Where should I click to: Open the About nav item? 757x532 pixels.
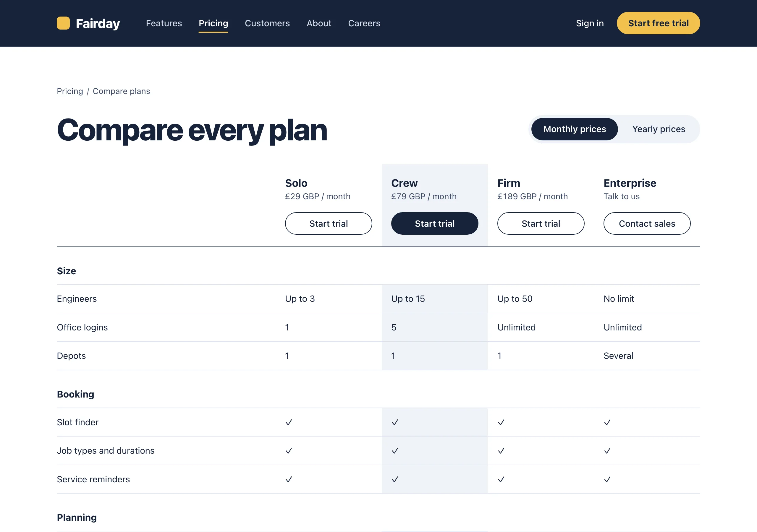coord(319,23)
